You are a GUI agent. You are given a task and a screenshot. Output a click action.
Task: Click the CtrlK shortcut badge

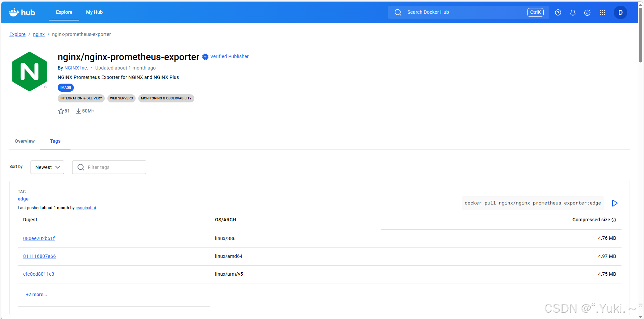[535, 12]
